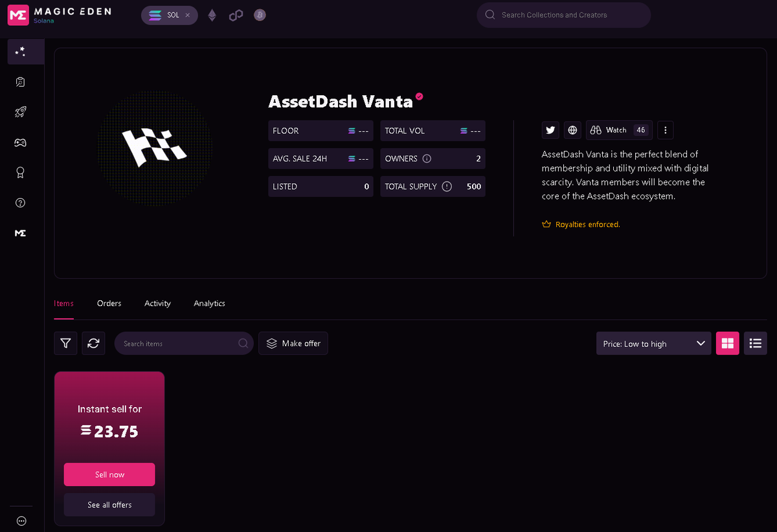Viewport: 777px width, 532px height.
Task: Focus the Search Collections and Creators field
Action: (563, 15)
